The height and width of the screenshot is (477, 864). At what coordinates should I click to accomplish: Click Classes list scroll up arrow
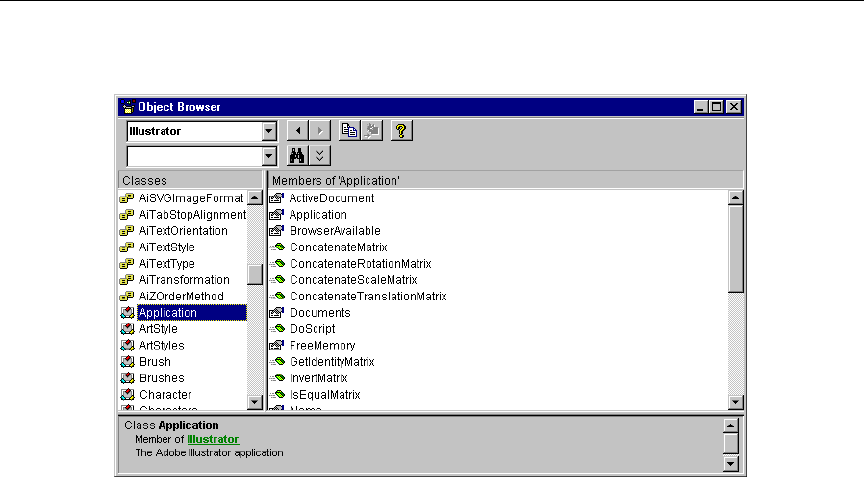tap(255, 198)
